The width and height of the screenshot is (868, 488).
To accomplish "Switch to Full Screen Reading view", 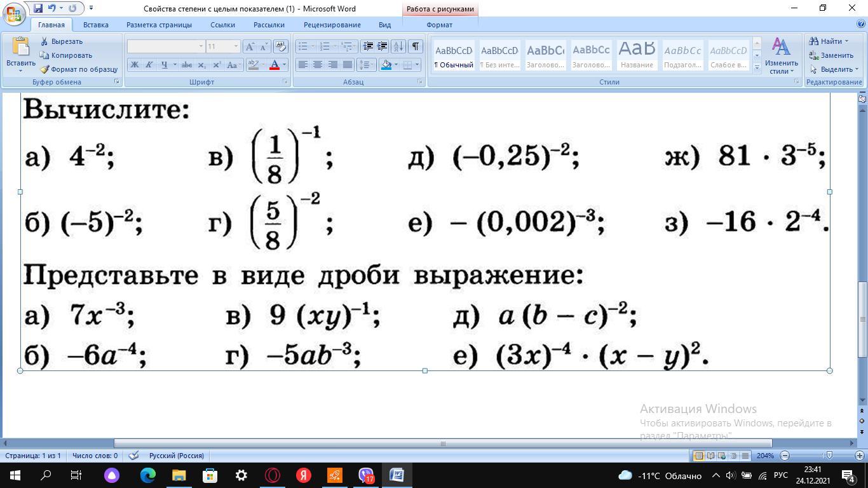I will [710, 456].
